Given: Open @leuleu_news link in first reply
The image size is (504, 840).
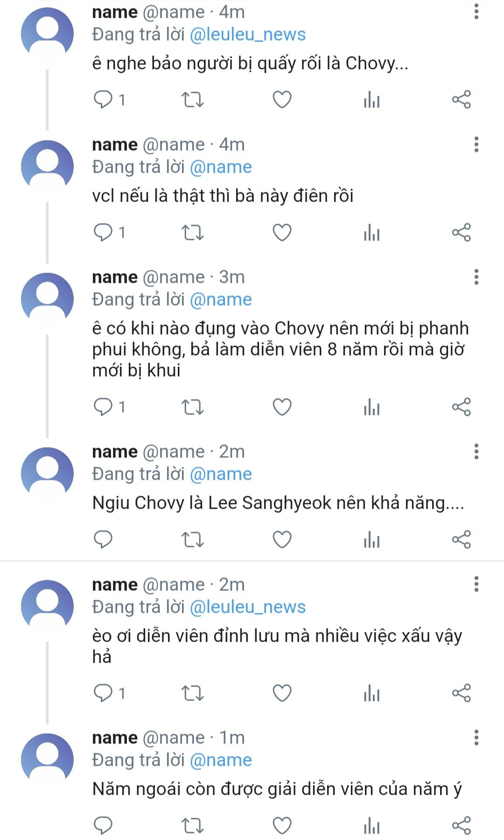Looking at the screenshot, I should (x=248, y=35).
